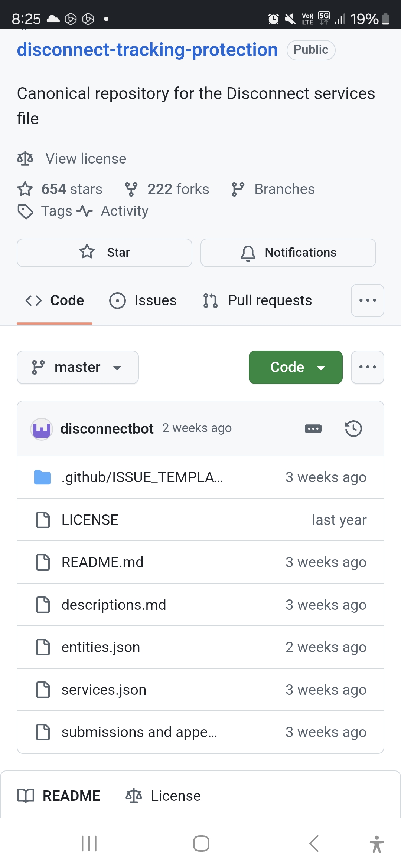Image resolution: width=401 pixels, height=868 pixels.
Task: Expand the master branch dropdown
Action: (x=78, y=367)
